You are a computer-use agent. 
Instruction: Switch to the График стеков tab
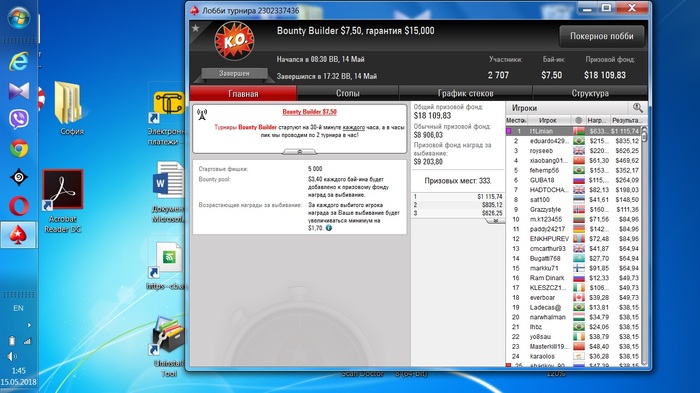tap(465, 93)
